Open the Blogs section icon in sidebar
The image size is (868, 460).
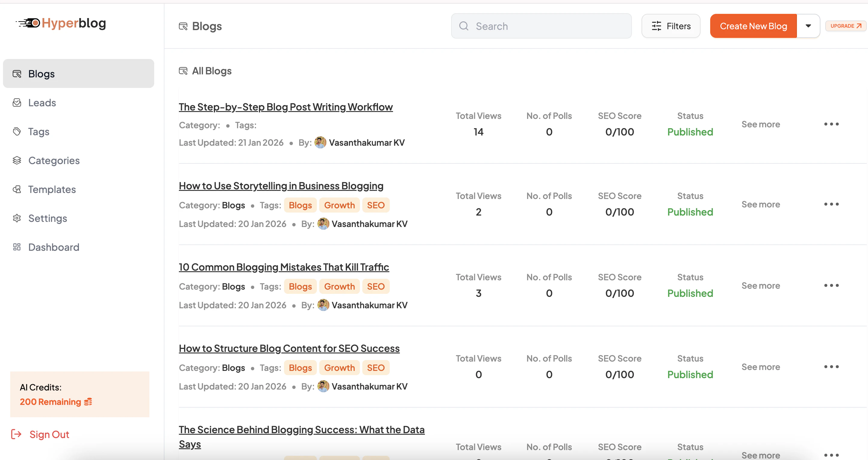(17, 73)
